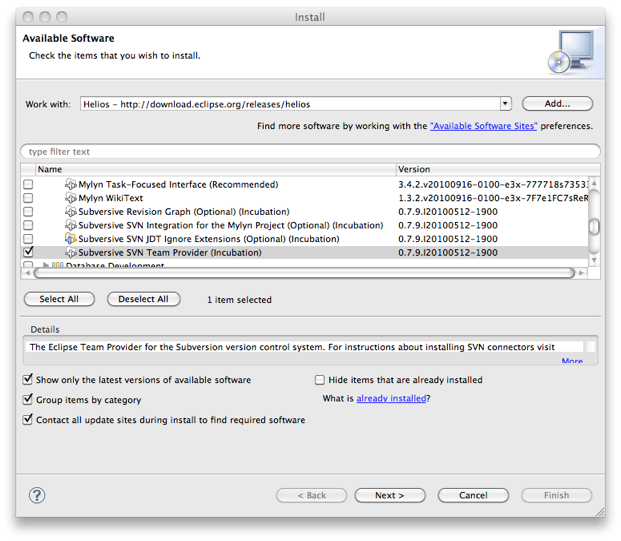The image size is (621, 541).
Task: Check the SVN Integration for Mylyn Project checkbox
Action: (x=28, y=225)
